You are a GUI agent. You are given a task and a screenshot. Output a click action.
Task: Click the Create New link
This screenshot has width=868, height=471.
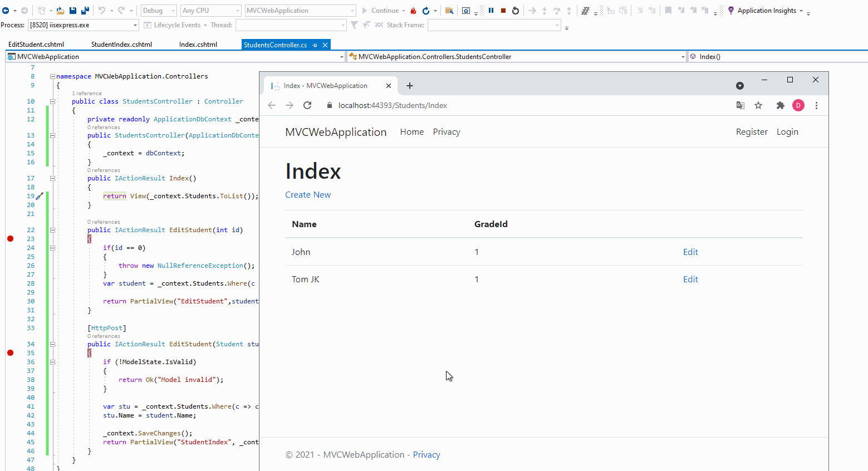coord(308,194)
